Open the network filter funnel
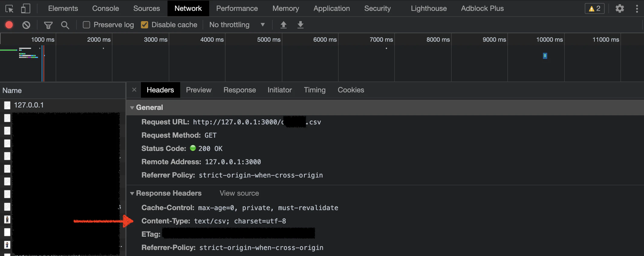Screen dimensions: 644x256 [48, 25]
